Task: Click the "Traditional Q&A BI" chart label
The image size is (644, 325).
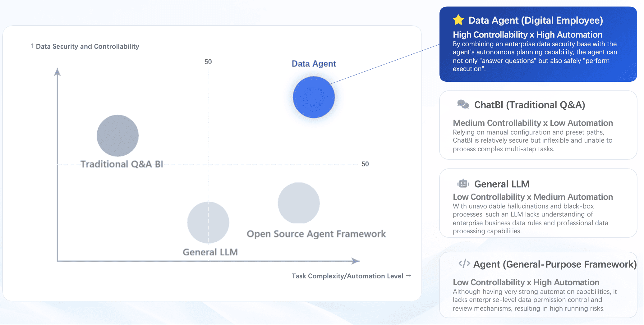Action: 122,164
